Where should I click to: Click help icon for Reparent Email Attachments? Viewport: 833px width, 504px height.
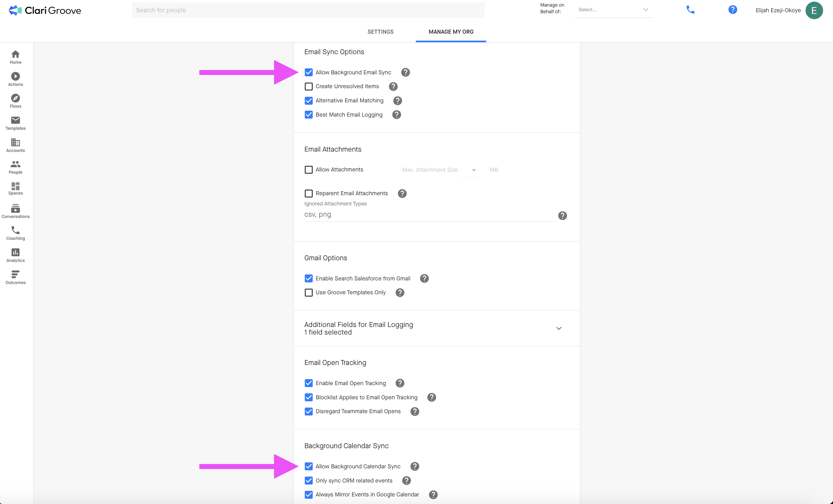(x=402, y=194)
